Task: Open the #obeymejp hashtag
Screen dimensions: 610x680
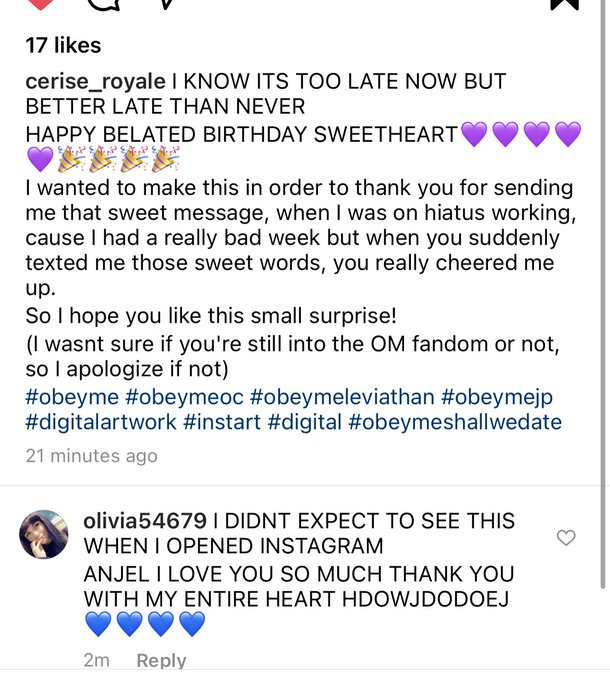Action: point(497,397)
